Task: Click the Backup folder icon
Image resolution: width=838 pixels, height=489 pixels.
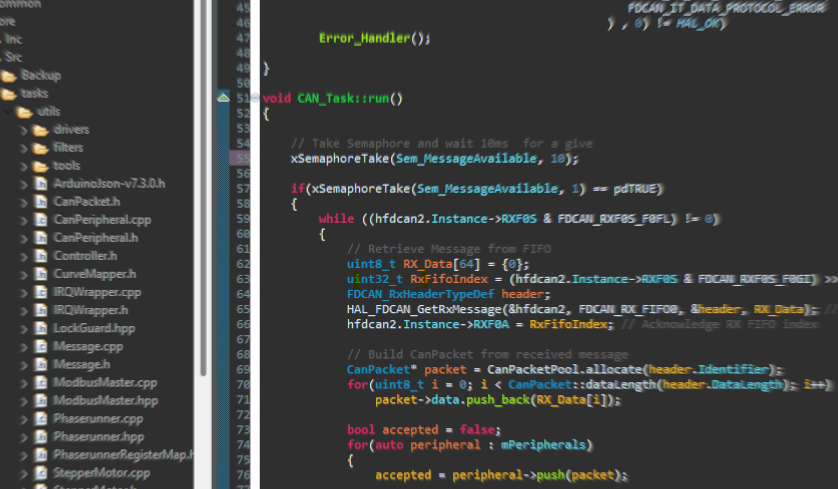Action: [x=10, y=76]
